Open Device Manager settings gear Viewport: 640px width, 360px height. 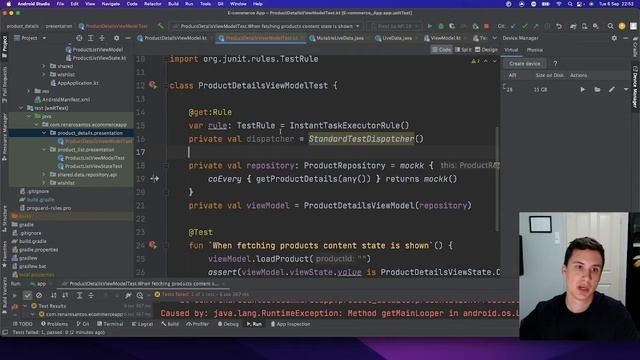(614, 38)
